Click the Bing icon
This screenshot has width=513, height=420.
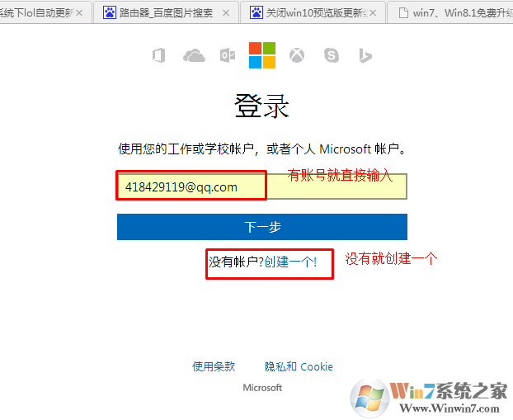[365, 55]
